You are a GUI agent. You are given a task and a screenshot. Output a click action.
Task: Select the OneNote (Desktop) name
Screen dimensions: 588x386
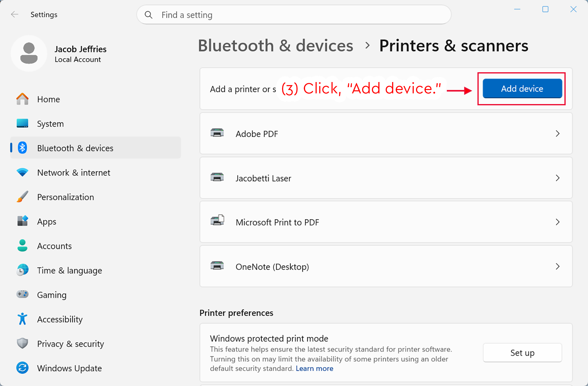(272, 267)
